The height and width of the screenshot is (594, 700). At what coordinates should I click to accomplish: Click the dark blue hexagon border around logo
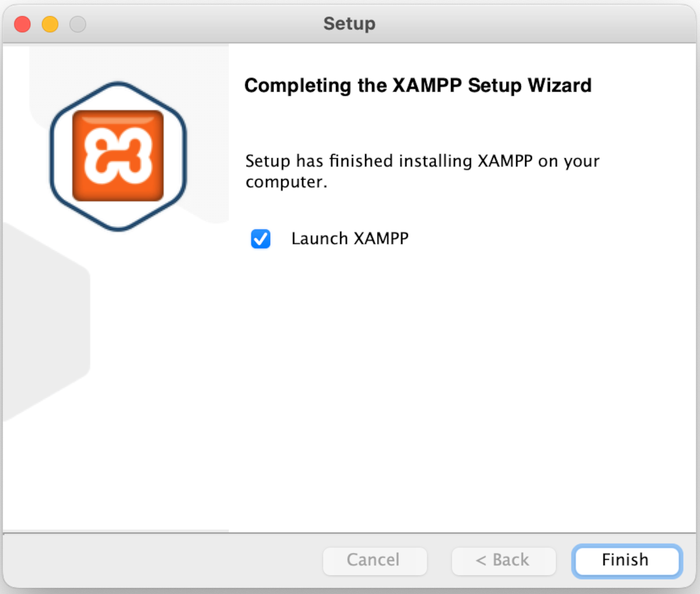click(51, 156)
